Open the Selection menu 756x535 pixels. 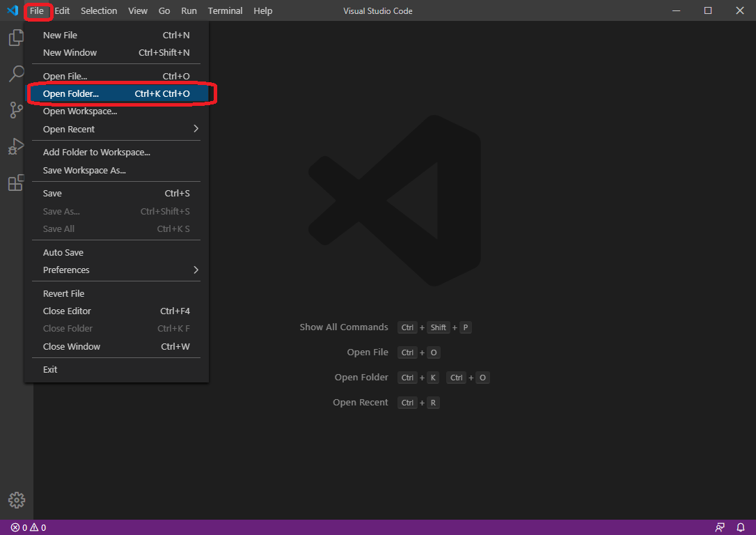point(99,10)
